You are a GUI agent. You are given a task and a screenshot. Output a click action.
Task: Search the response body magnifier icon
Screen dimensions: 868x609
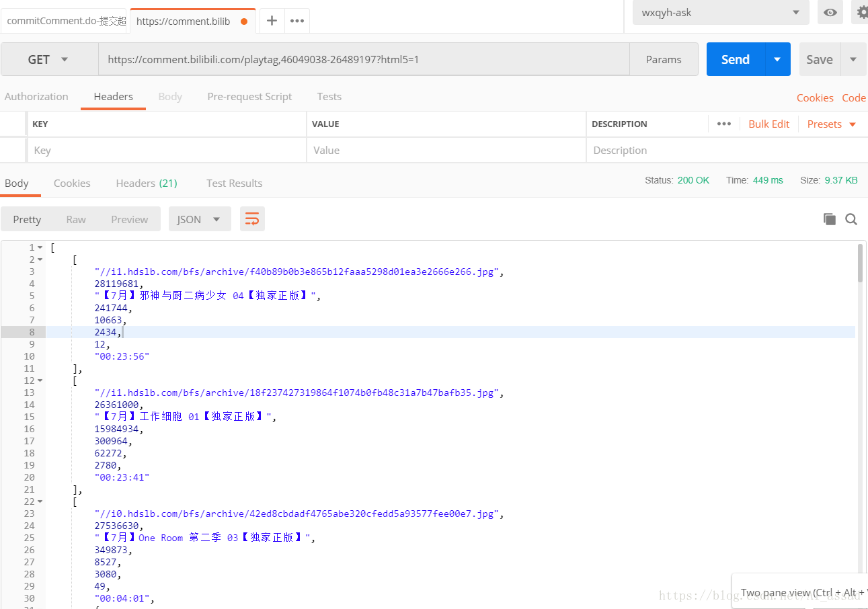851,219
